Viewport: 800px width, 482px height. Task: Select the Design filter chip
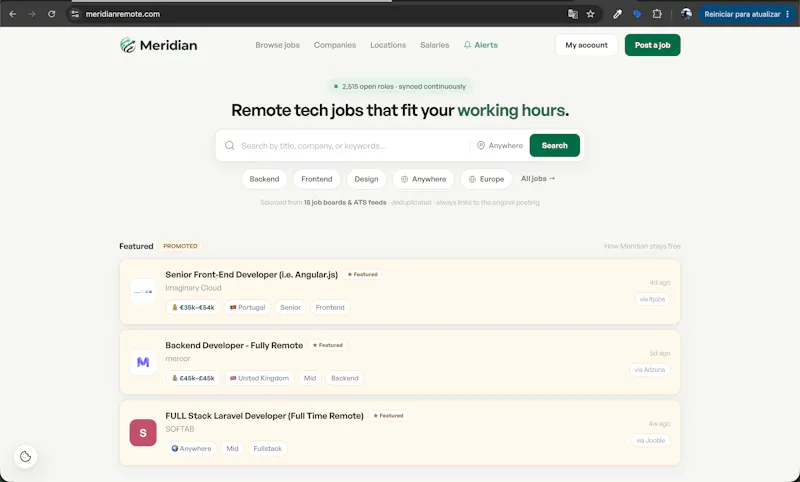tap(366, 179)
